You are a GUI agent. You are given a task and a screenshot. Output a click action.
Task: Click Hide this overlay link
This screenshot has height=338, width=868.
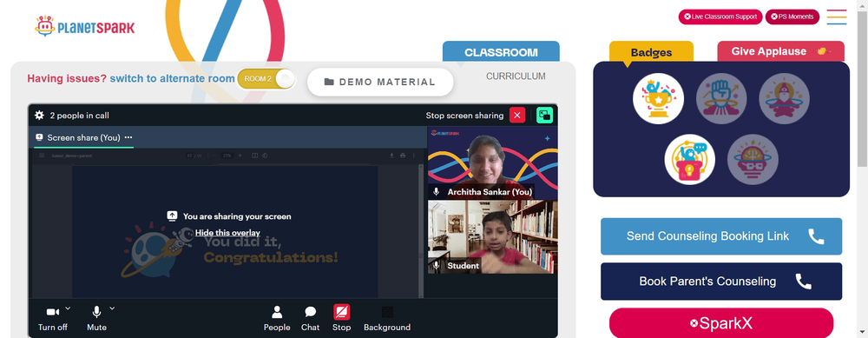[x=227, y=233]
